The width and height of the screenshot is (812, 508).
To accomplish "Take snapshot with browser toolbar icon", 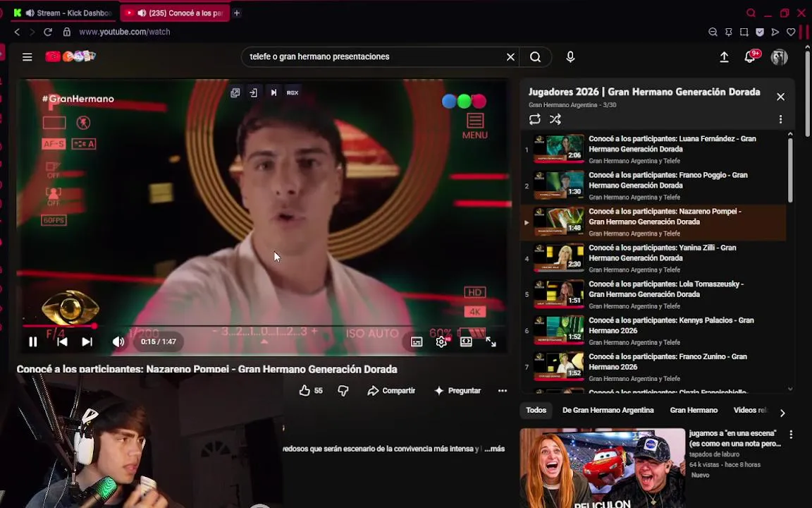I will (x=744, y=32).
